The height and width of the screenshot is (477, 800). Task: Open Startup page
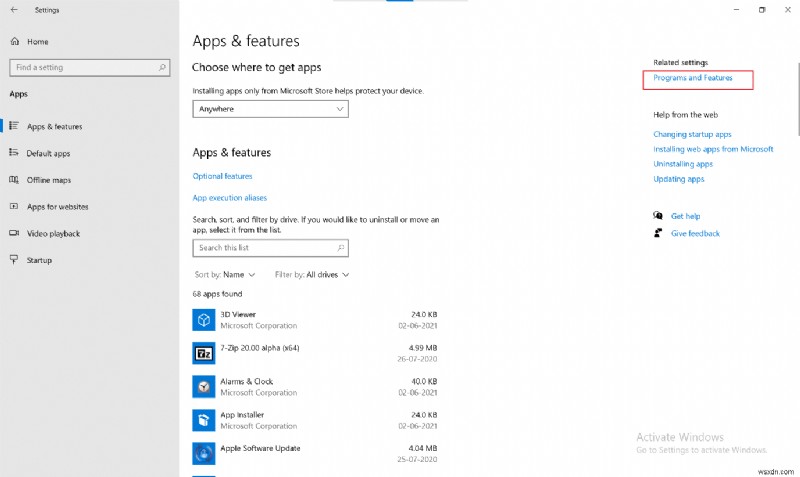tap(39, 260)
